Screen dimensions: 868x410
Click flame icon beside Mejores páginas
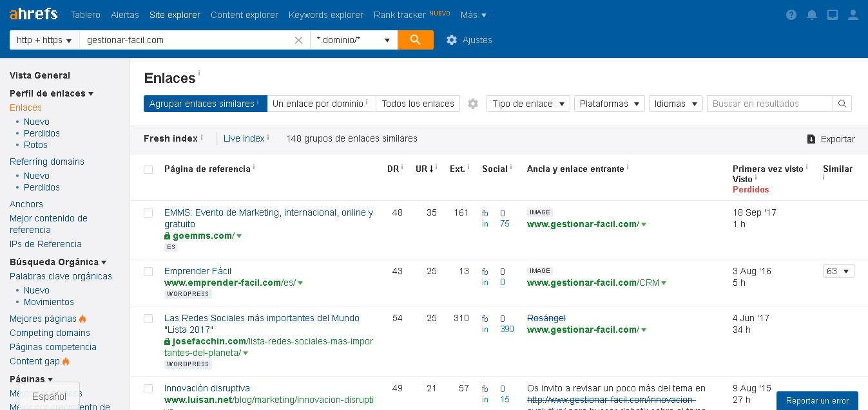tap(82, 319)
